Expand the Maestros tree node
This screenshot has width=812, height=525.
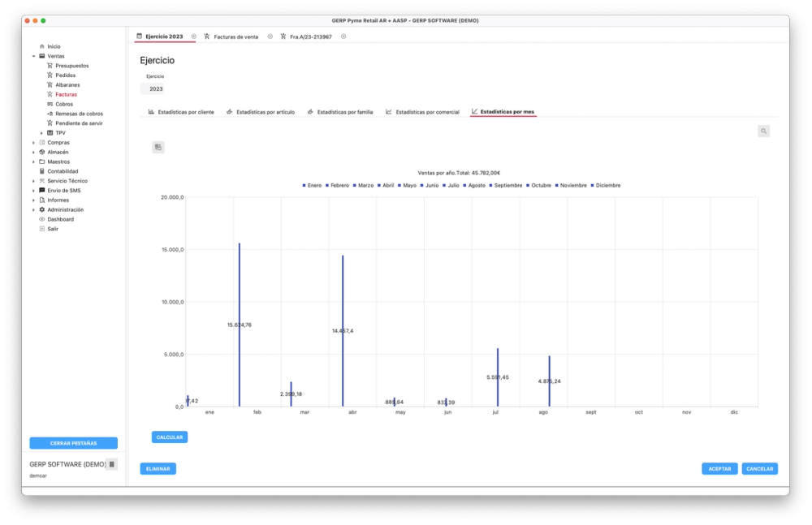coord(33,162)
